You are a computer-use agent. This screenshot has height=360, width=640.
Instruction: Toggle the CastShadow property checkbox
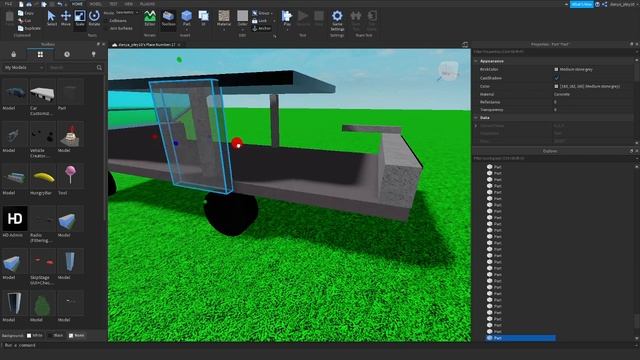pyautogui.click(x=557, y=78)
